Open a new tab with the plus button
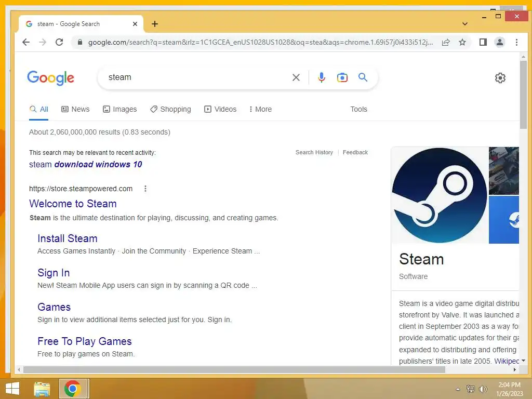Viewport: 532px width, 399px height. (x=155, y=24)
